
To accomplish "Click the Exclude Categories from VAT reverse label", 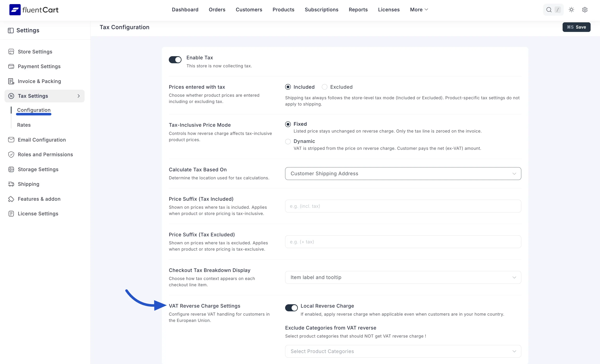I will [x=331, y=328].
